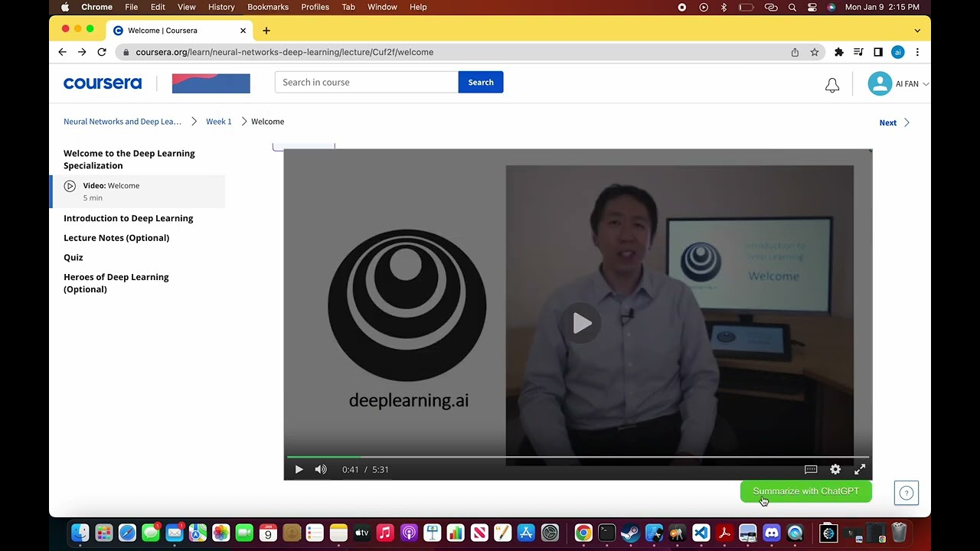Open the video subtitles/captions menu
This screenshot has height=551, width=980.
coord(811,469)
